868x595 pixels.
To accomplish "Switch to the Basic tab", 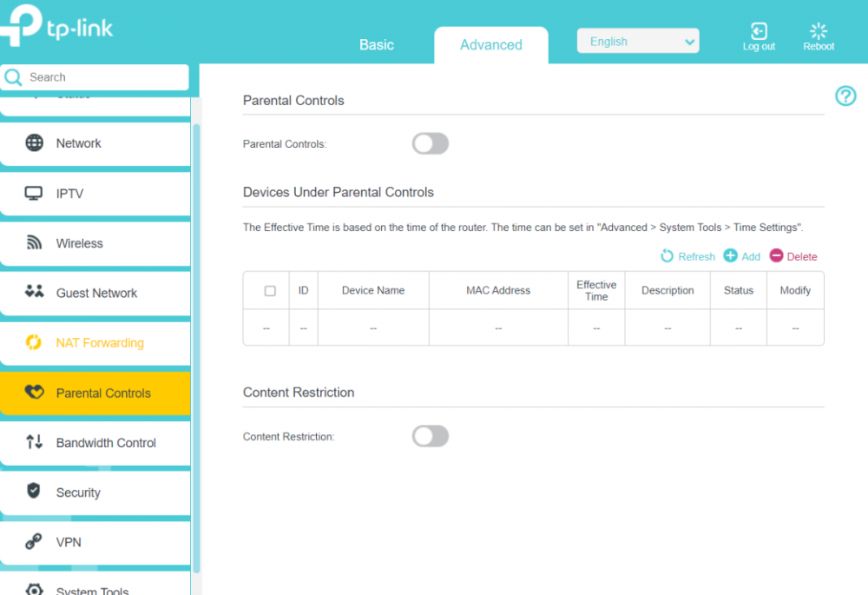I will (377, 45).
